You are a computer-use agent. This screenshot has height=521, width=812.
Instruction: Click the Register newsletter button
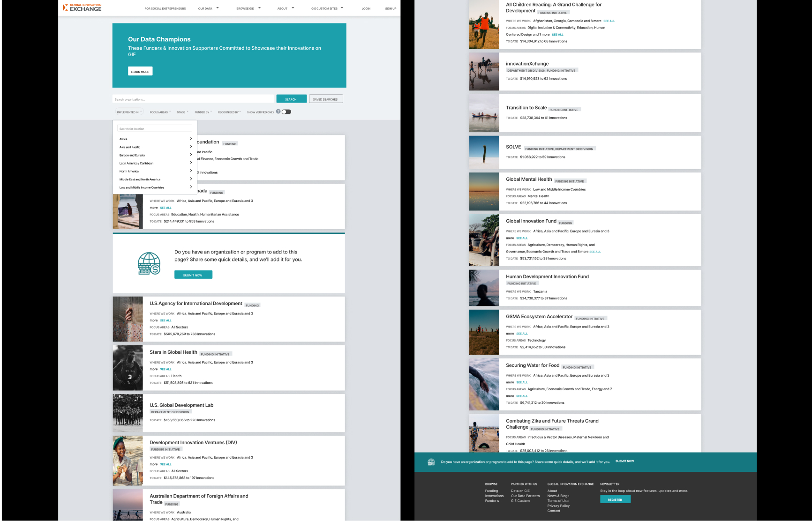coord(615,499)
